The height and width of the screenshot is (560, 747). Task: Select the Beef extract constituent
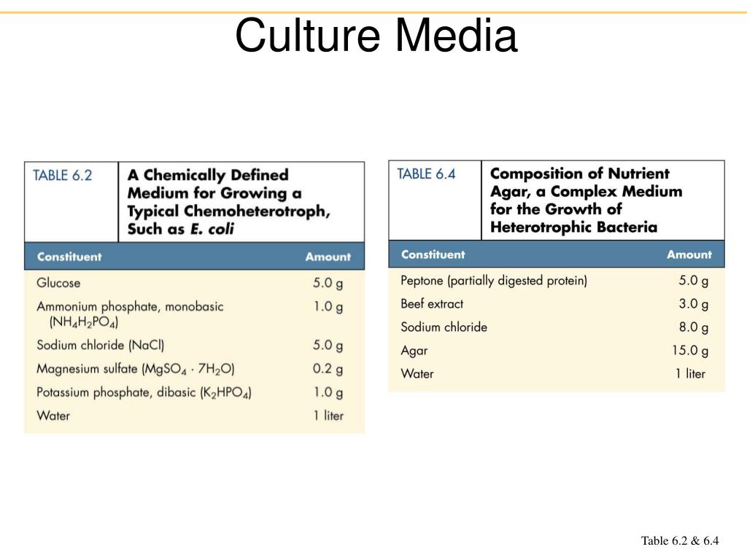coord(432,304)
